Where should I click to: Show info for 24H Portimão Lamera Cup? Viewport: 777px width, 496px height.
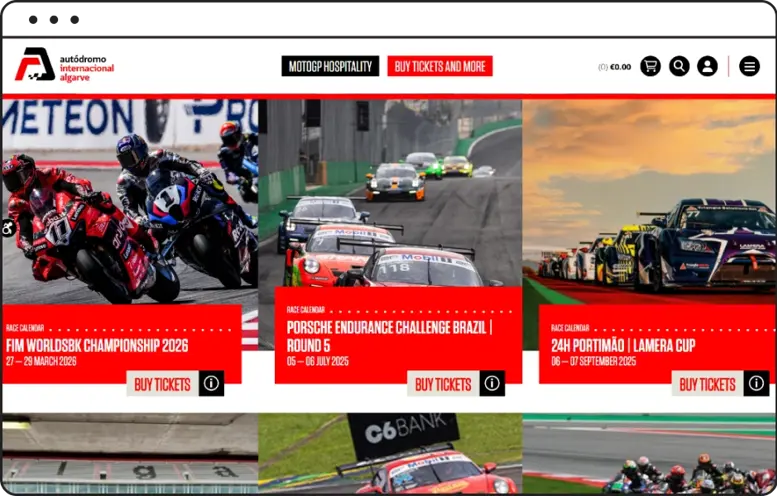[x=756, y=384]
